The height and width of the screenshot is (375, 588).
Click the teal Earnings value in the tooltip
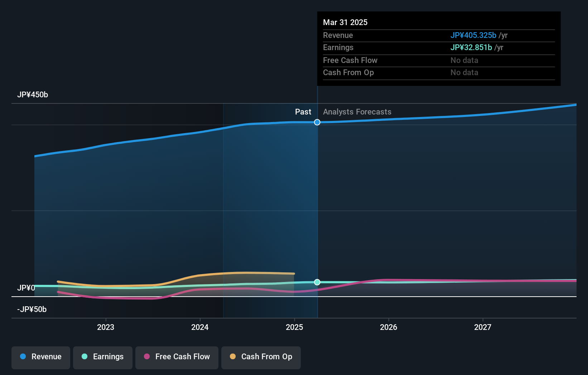(x=471, y=47)
